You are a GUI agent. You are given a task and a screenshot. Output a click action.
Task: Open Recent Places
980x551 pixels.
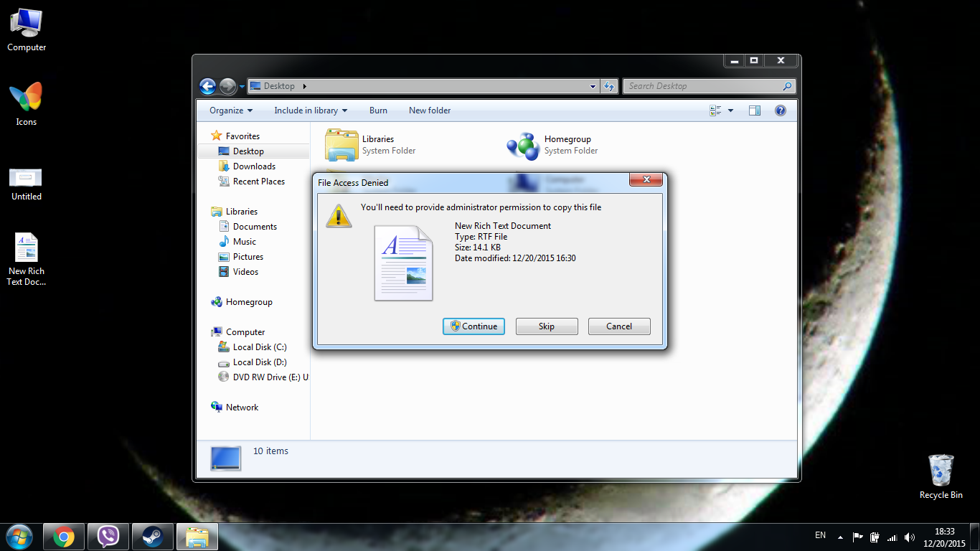pyautogui.click(x=251, y=182)
